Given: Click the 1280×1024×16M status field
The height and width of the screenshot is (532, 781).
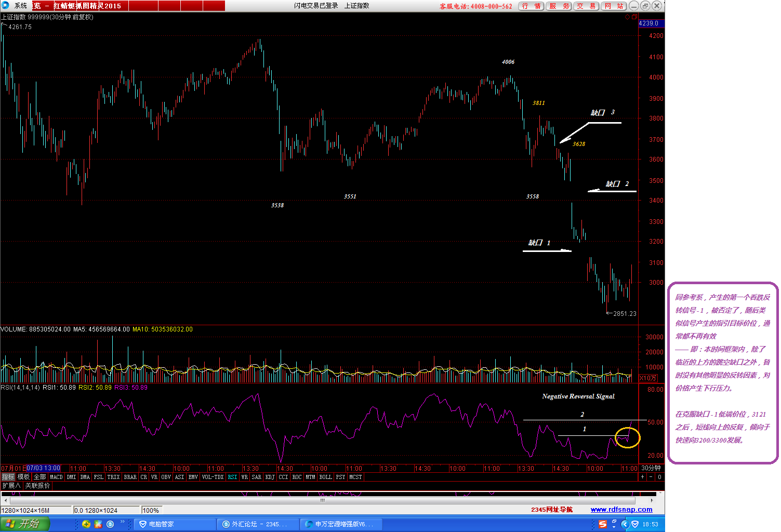Looking at the screenshot, I should pos(35,511).
